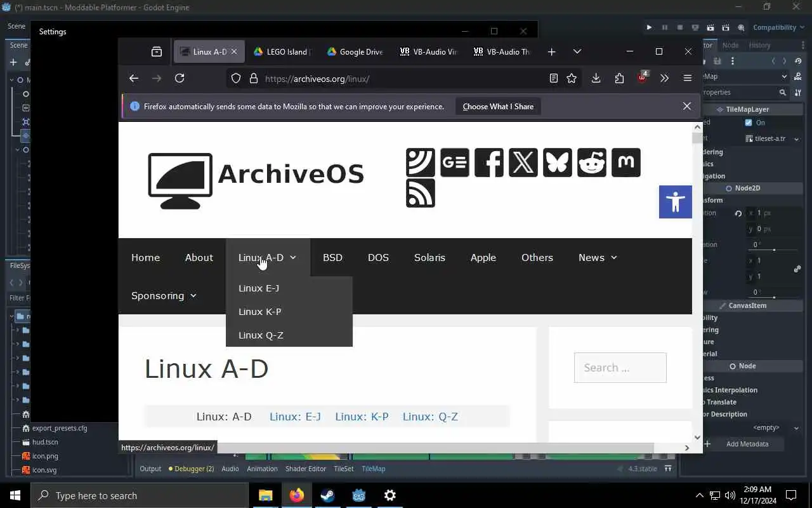This screenshot has width=812, height=508.
Task: Click the tracking protection shield icon
Action: (x=236, y=79)
